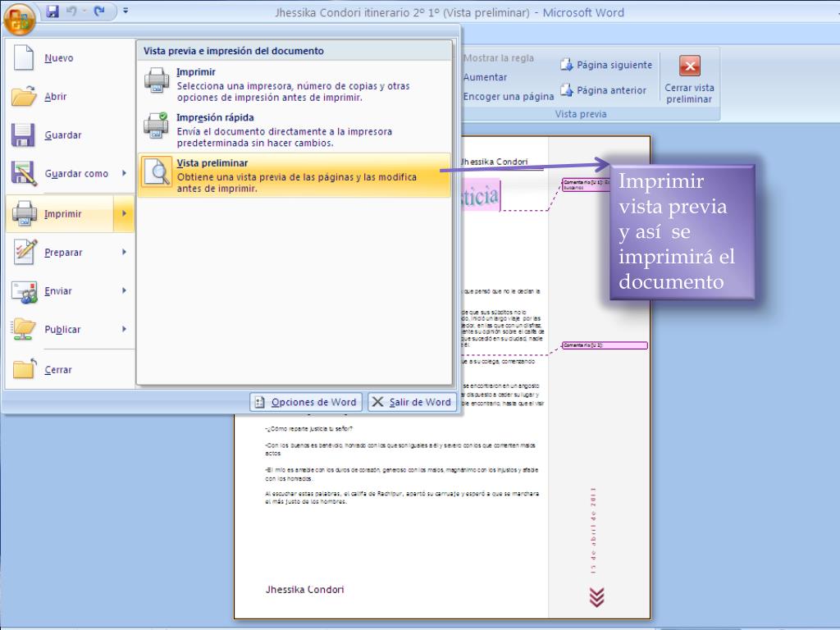Click the Undo arrow icon

72,11
